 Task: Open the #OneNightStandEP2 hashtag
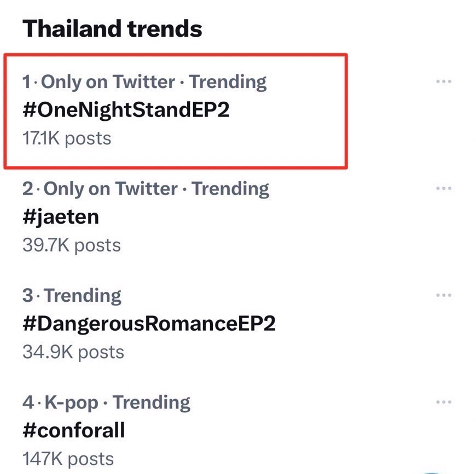126,110
